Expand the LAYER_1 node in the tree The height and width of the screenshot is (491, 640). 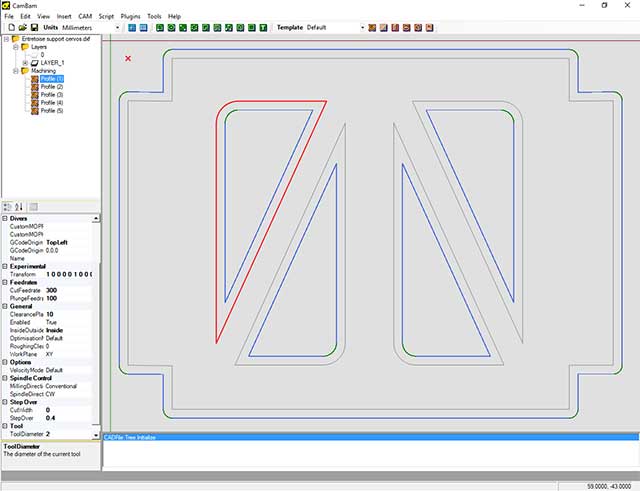pyautogui.click(x=25, y=63)
